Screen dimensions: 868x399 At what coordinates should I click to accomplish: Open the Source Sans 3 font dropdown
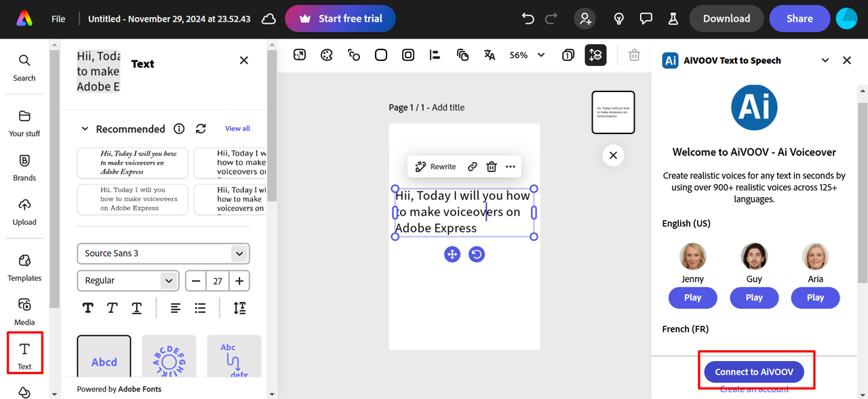tap(163, 253)
